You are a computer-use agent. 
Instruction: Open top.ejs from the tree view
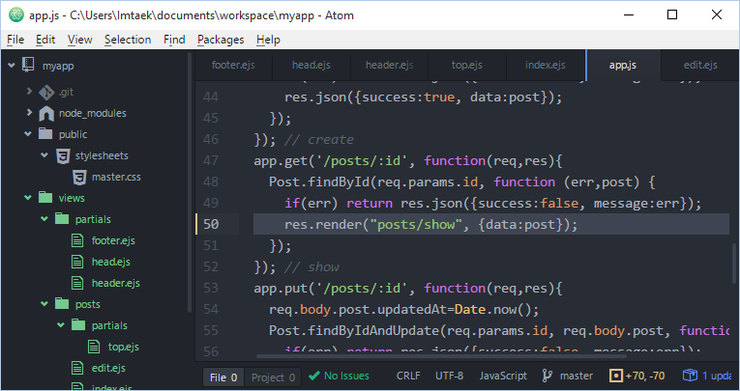(123, 347)
